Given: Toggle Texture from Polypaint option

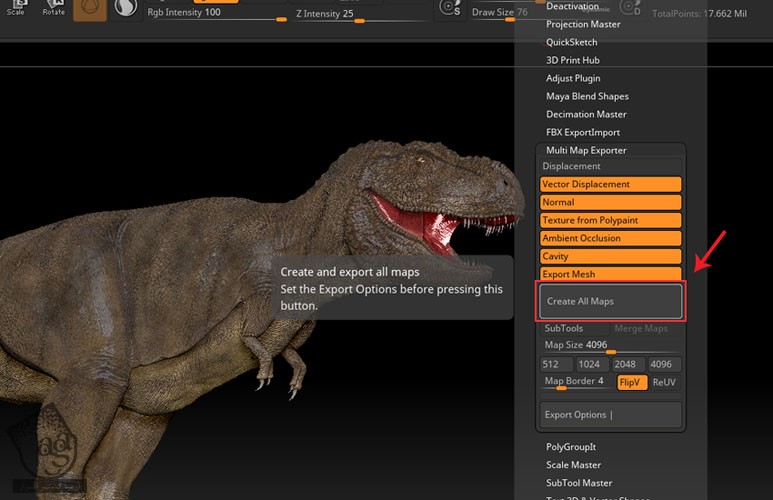Looking at the screenshot, I should [610, 220].
